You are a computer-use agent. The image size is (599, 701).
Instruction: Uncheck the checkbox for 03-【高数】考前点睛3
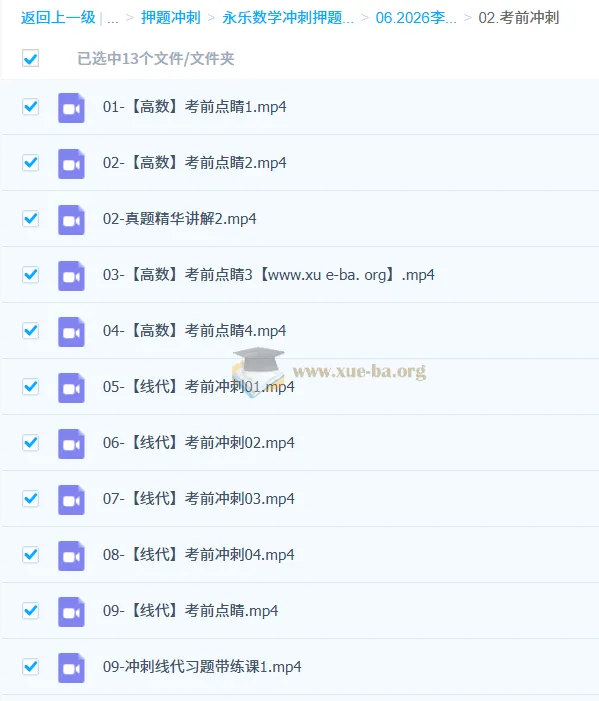tap(30, 274)
